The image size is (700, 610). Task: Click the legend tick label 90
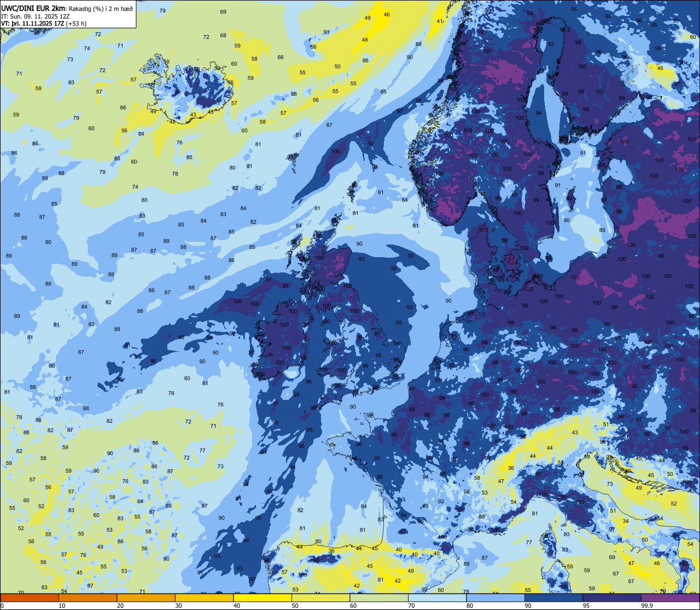(x=528, y=606)
